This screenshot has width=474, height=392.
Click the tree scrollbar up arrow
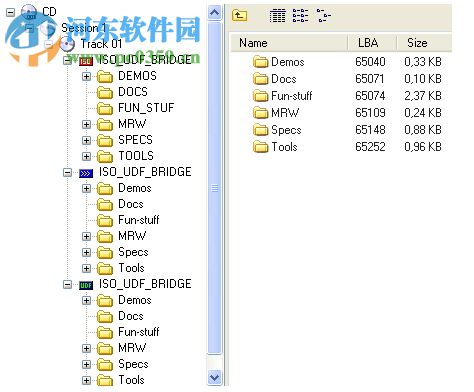[x=214, y=13]
